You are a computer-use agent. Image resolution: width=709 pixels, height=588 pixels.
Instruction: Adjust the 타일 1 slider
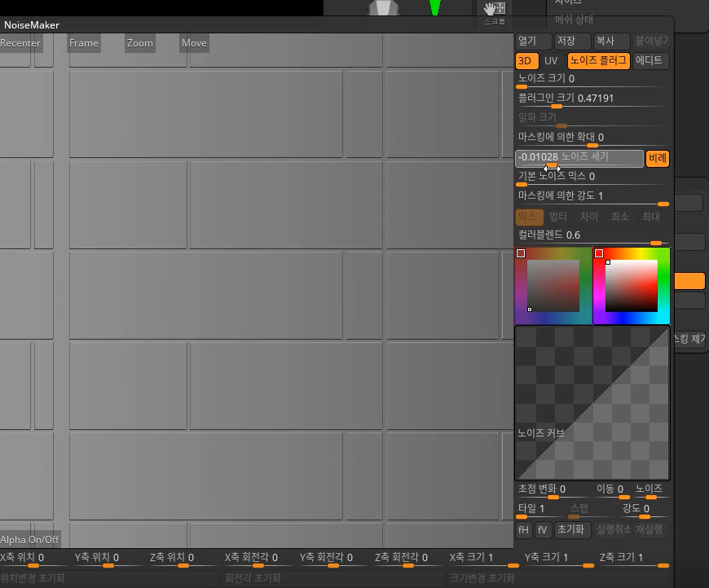click(539, 511)
